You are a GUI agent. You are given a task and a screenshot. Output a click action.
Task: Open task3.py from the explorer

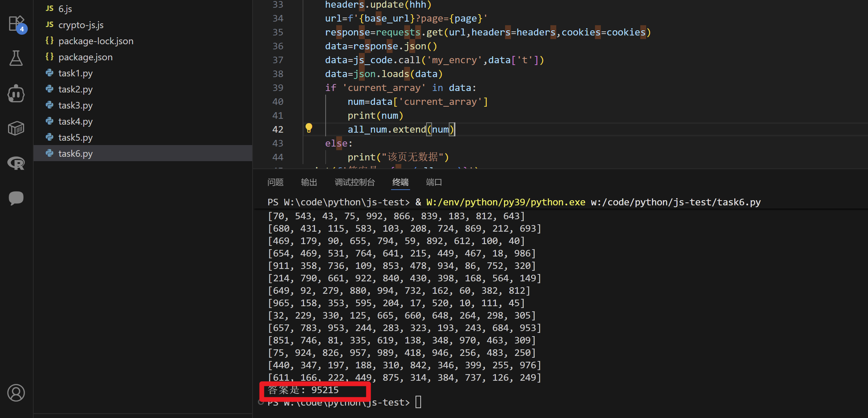75,105
